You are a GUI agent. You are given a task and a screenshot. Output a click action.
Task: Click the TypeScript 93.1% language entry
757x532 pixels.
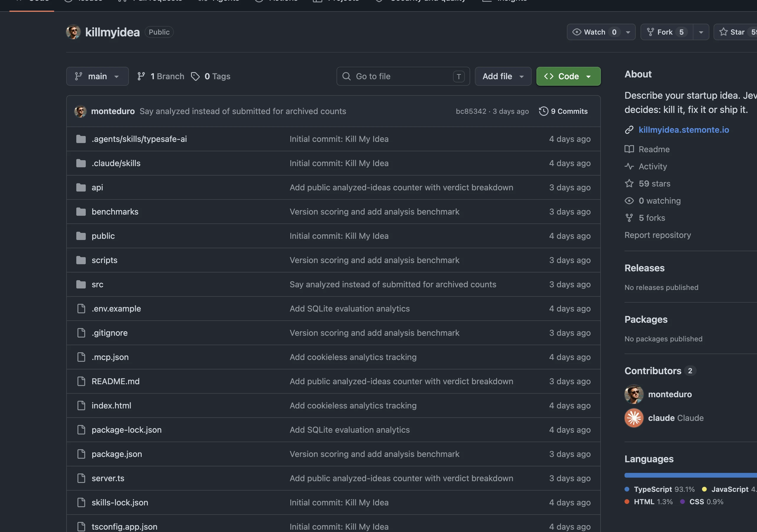660,489
